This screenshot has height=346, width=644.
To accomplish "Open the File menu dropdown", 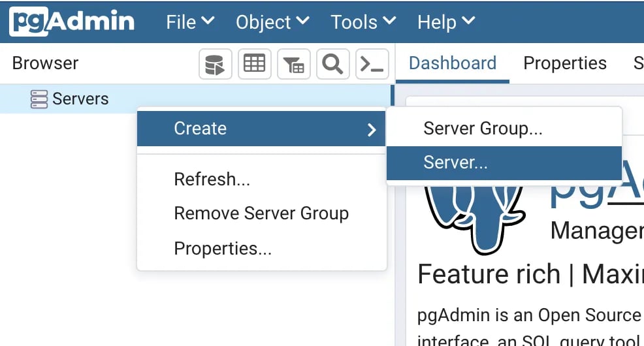I will (190, 22).
